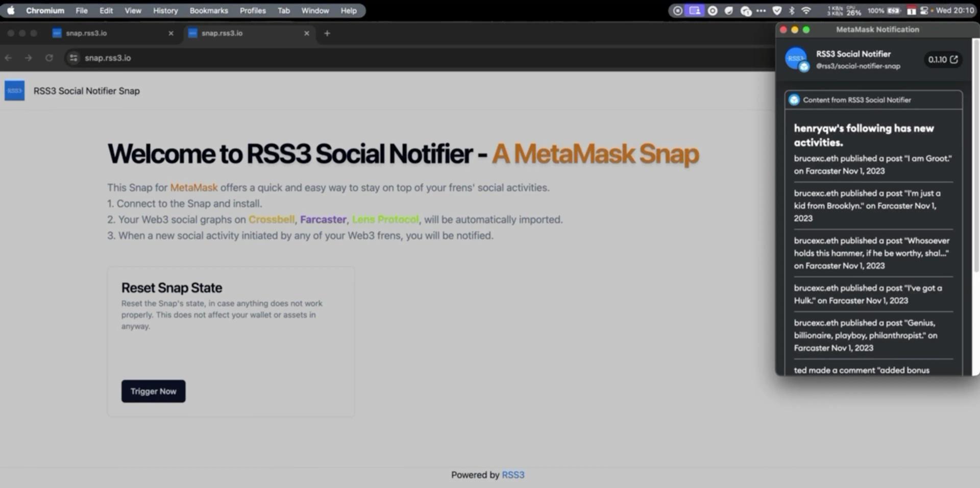
Task: Open the Crossbell link
Action: point(272,219)
